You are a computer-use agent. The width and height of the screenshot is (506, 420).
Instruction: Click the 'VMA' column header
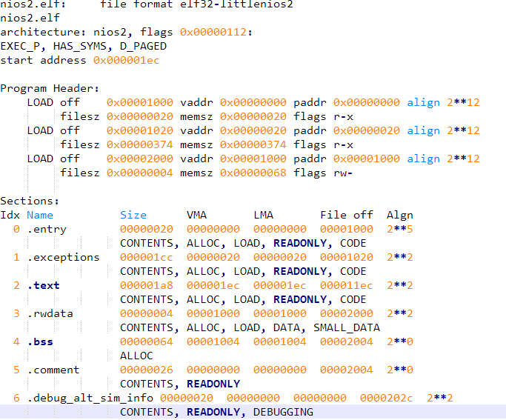click(x=196, y=215)
